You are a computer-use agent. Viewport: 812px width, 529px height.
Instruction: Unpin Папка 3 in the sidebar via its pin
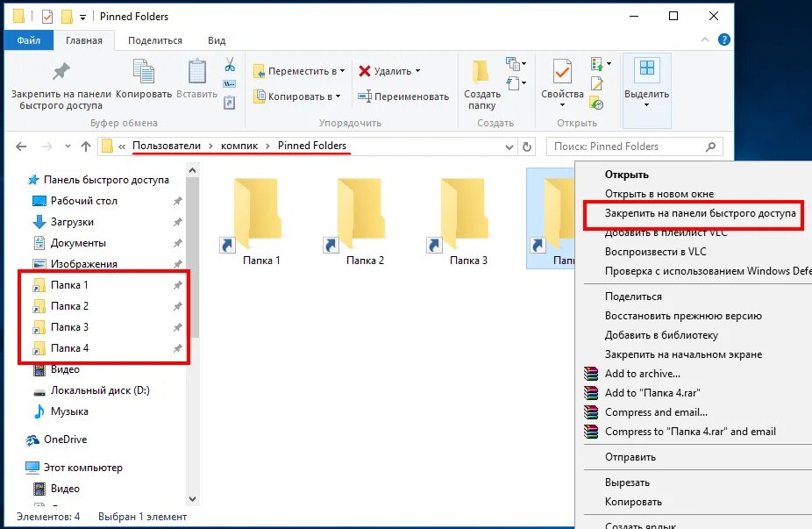pos(178,327)
